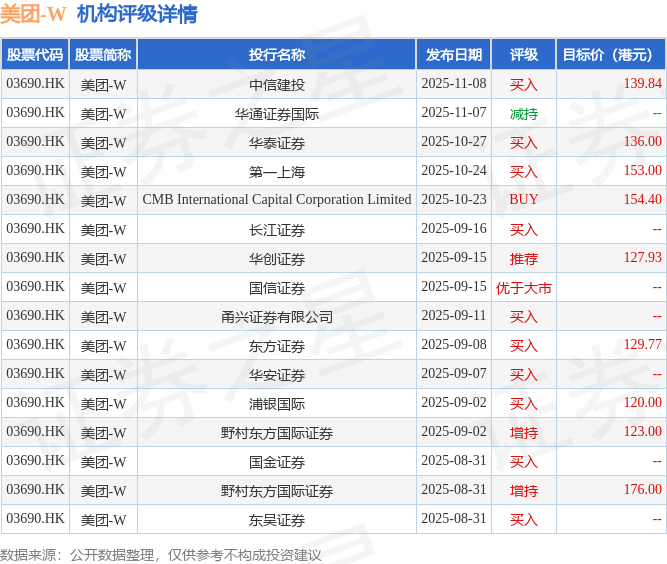Select the 华通证券国际 cell
The image size is (667, 564).
point(276,114)
